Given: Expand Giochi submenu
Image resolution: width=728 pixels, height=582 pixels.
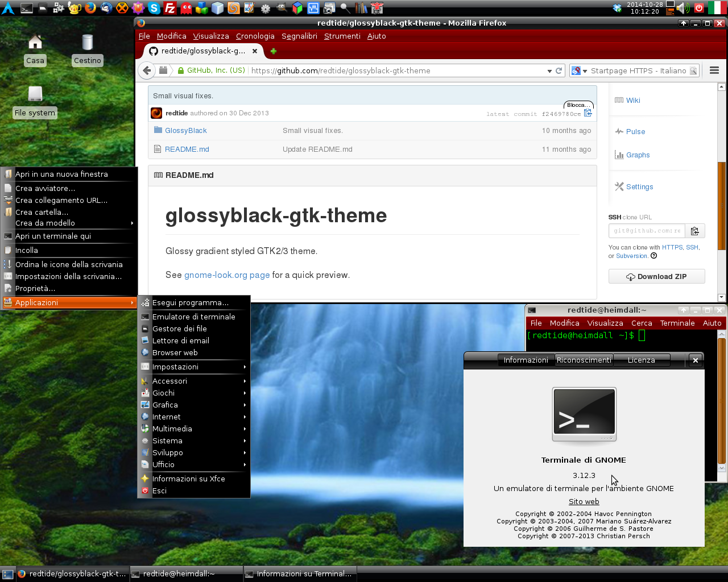Looking at the screenshot, I should click(x=194, y=393).
